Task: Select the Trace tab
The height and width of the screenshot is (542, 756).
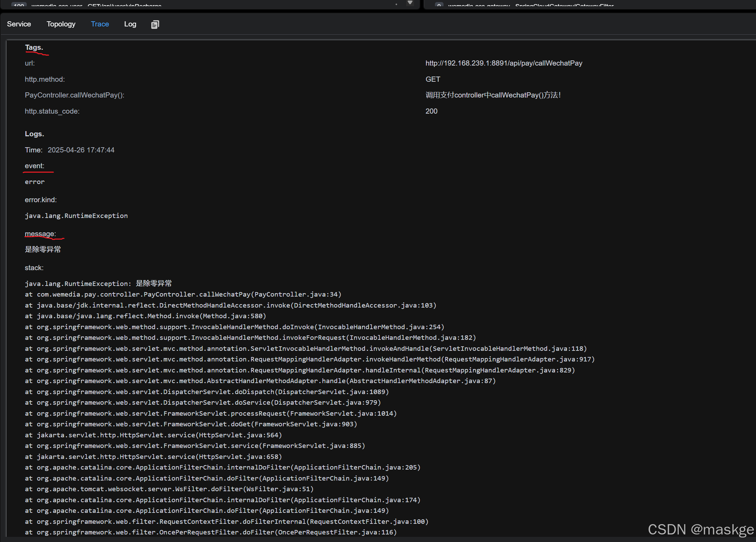Action: point(100,24)
